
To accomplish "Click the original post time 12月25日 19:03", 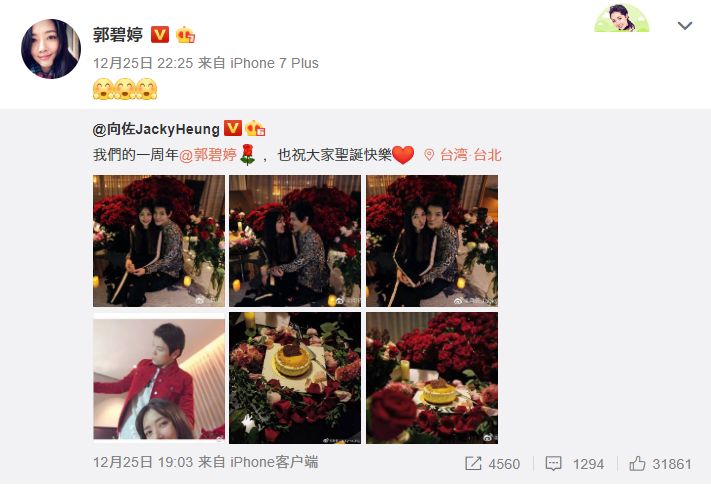I will click(143, 463).
